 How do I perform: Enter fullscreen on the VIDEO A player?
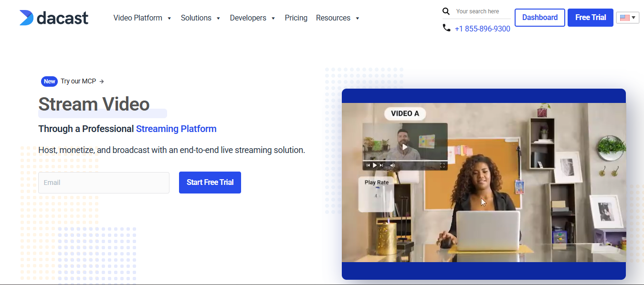click(x=442, y=165)
